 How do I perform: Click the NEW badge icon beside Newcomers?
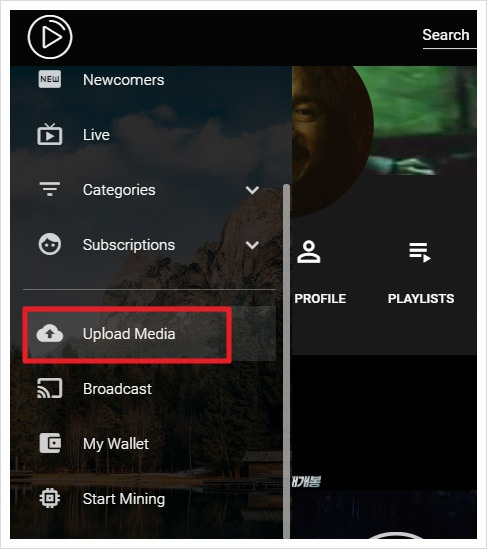point(49,79)
